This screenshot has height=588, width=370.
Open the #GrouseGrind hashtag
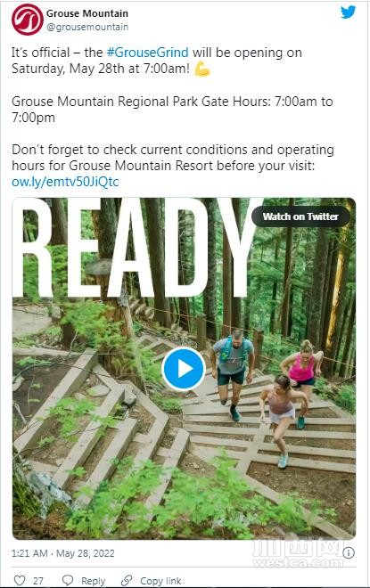(x=147, y=53)
